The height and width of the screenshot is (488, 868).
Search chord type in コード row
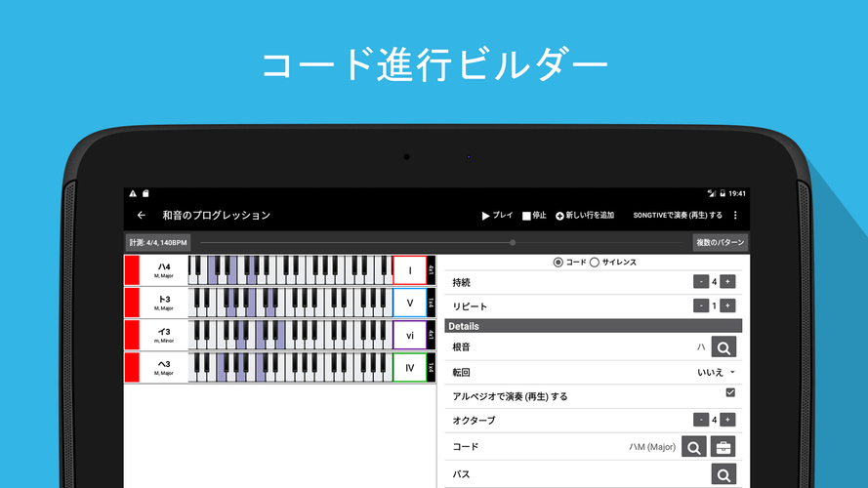(693, 447)
